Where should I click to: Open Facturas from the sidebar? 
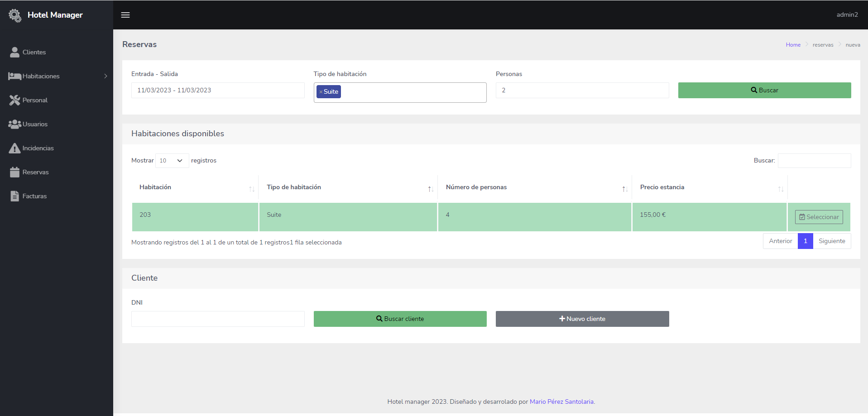[34, 196]
